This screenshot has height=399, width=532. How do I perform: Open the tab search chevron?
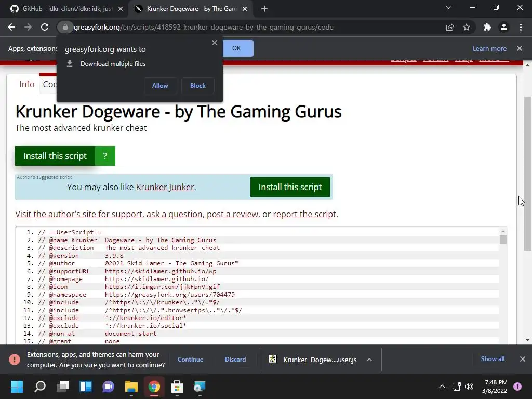[448, 7]
